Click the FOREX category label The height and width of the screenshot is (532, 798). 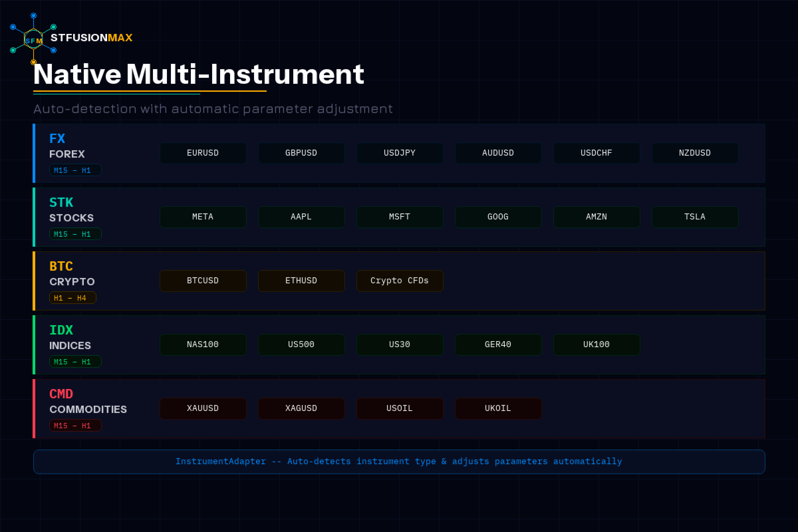click(67, 154)
